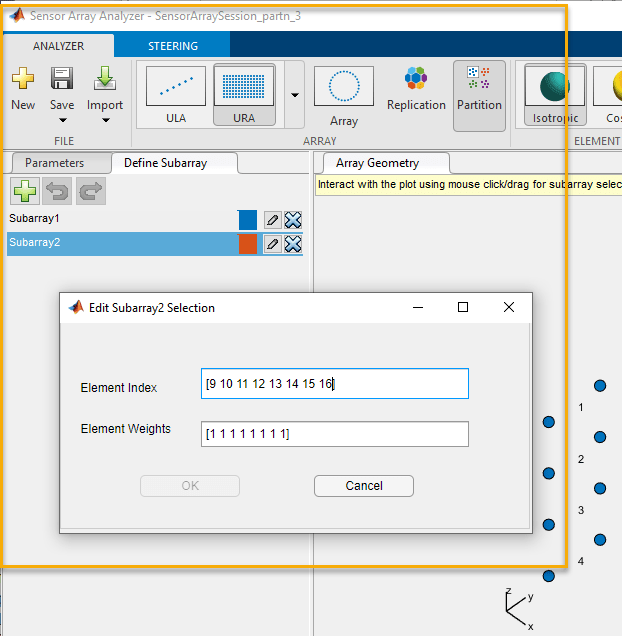This screenshot has width=622, height=636.
Task: Add a new subarray with green plus
Action: pyautogui.click(x=25, y=191)
